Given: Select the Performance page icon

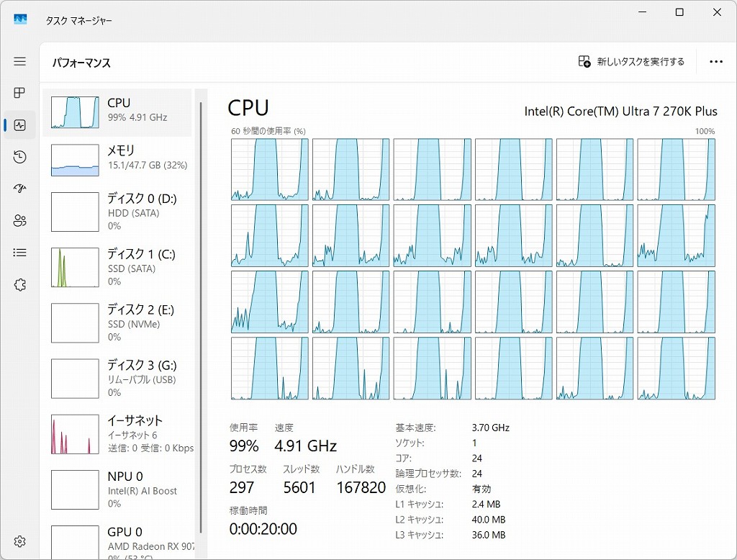Looking at the screenshot, I should click(x=19, y=125).
